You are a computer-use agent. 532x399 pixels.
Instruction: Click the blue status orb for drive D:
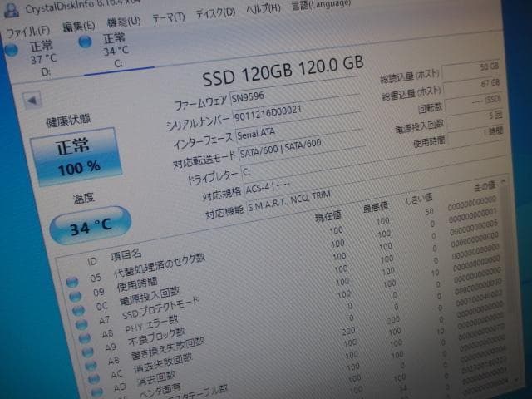pos(12,50)
